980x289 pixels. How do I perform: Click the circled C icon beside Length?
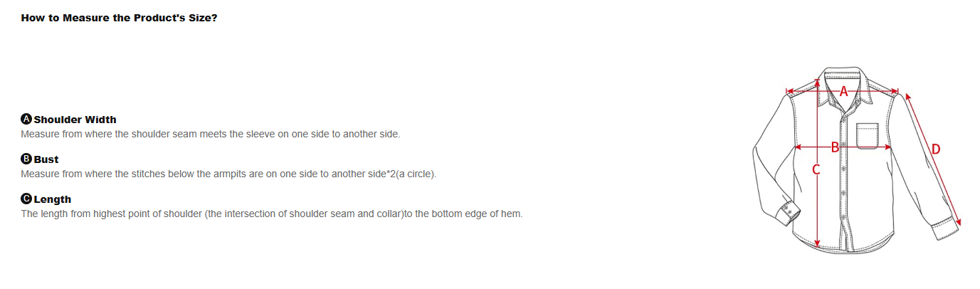[x=26, y=199]
